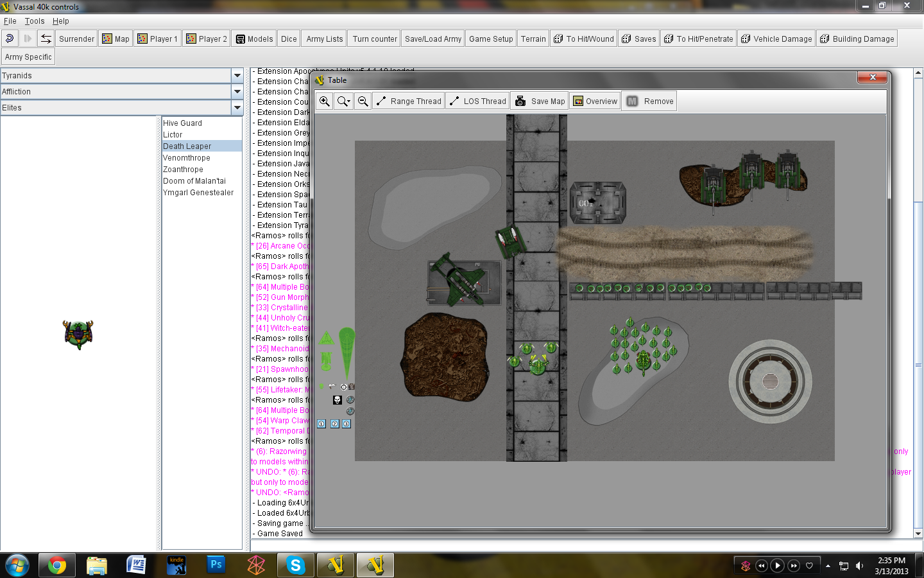The image size is (924, 578).
Task: Click the blue number 2 marker
Action: 334,424
